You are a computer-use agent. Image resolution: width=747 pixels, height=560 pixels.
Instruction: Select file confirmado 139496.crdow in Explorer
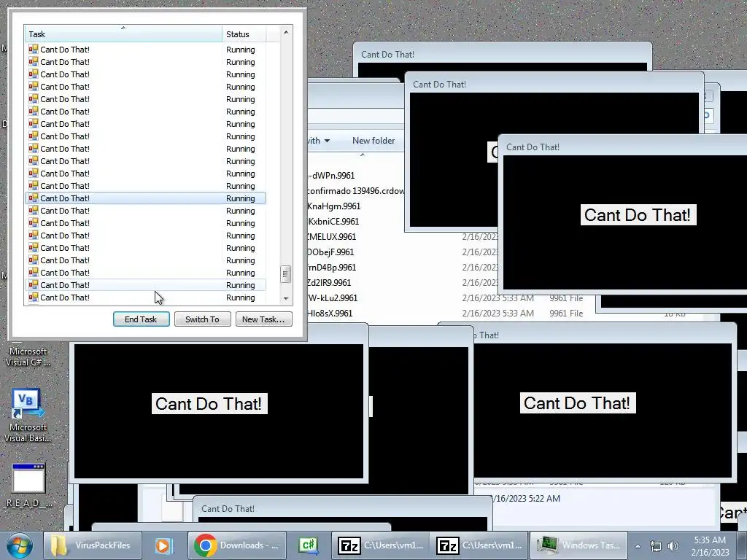[x=356, y=191]
